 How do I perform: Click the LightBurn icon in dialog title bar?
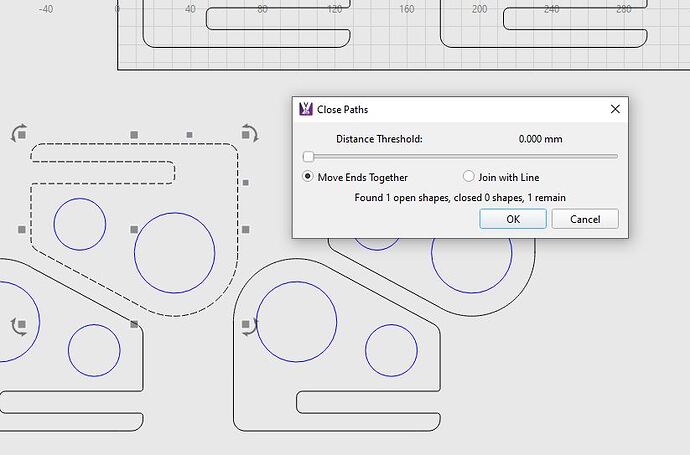click(306, 109)
